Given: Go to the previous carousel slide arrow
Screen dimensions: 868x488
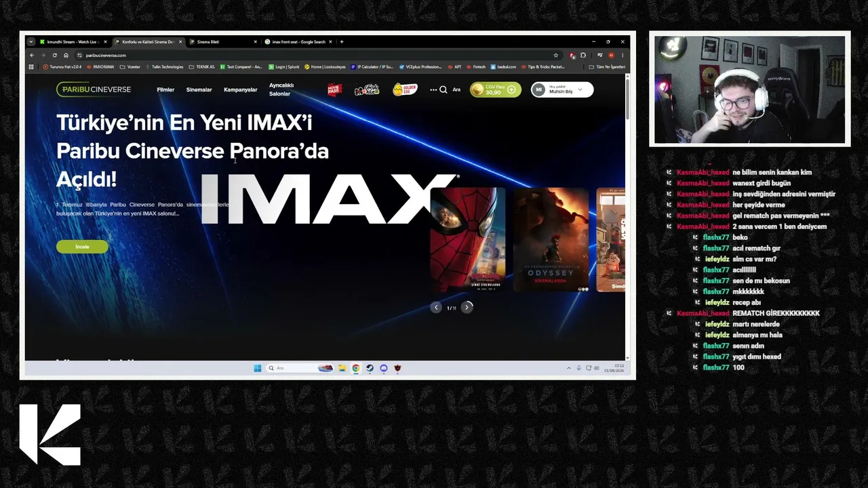Looking at the screenshot, I should (436, 307).
